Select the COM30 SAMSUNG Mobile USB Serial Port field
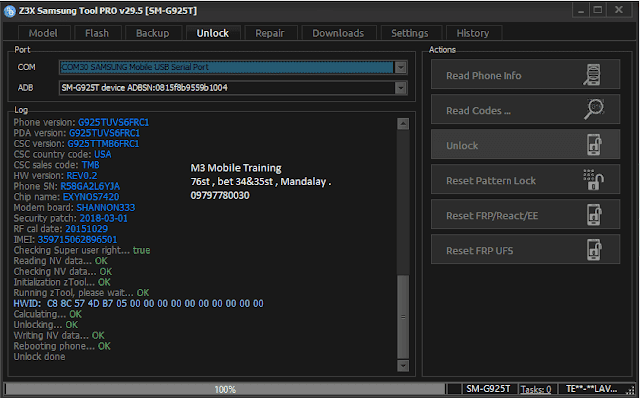640x398 pixels. 227,67
